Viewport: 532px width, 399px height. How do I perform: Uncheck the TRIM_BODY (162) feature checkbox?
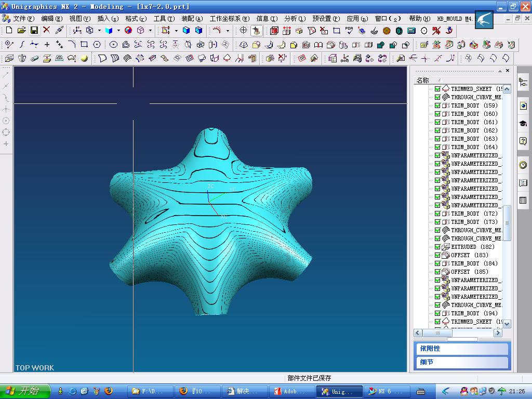point(437,130)
